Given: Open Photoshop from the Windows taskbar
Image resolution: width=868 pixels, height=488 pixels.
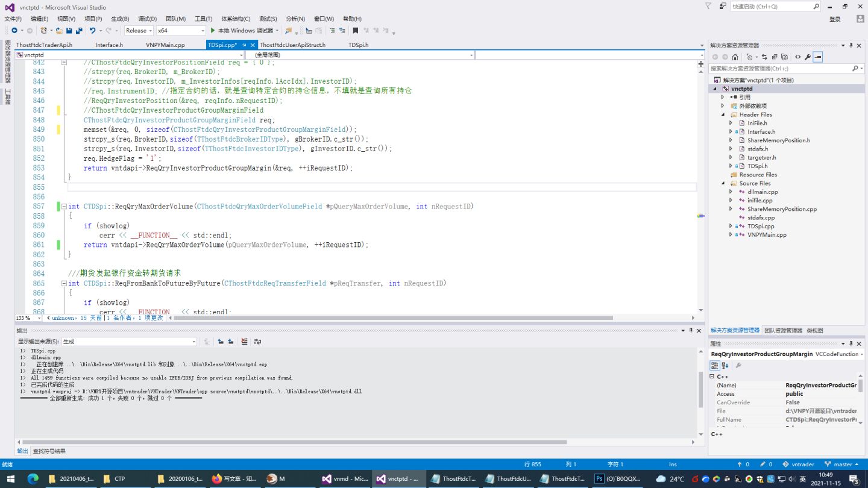Looking at the screenshot, I should pyautogui.click(x=617, y=479).
